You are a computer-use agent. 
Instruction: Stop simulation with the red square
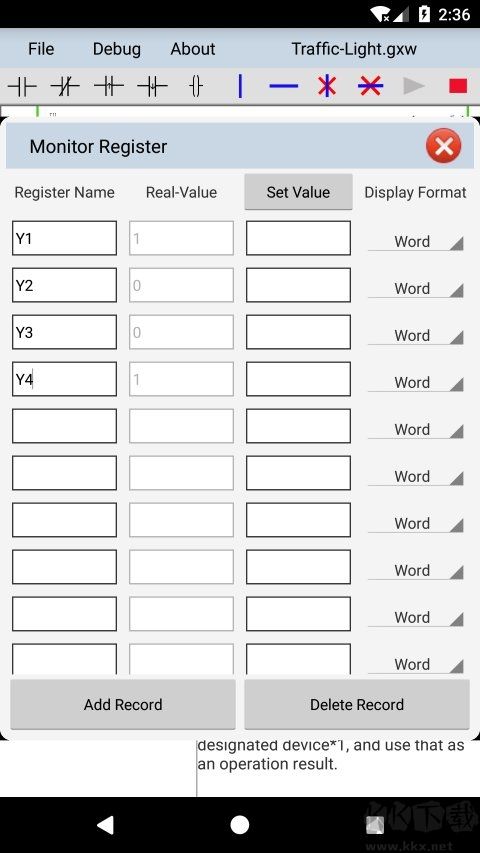(458, 86)
